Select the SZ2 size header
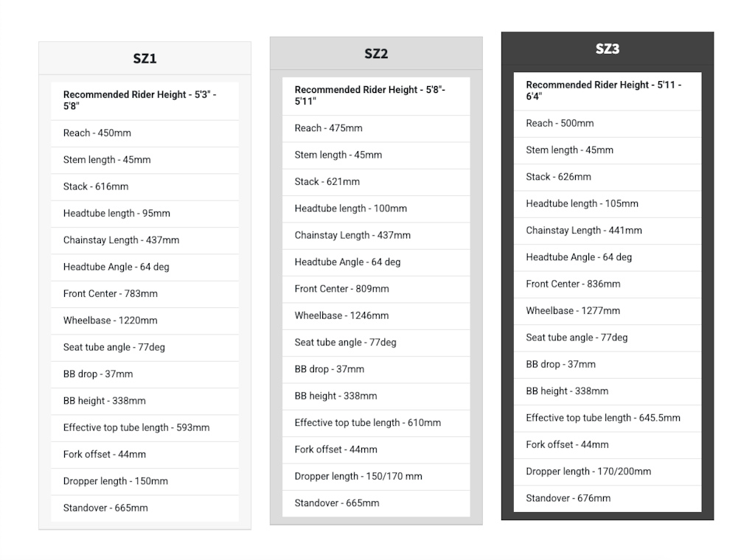 coord(376,54)
